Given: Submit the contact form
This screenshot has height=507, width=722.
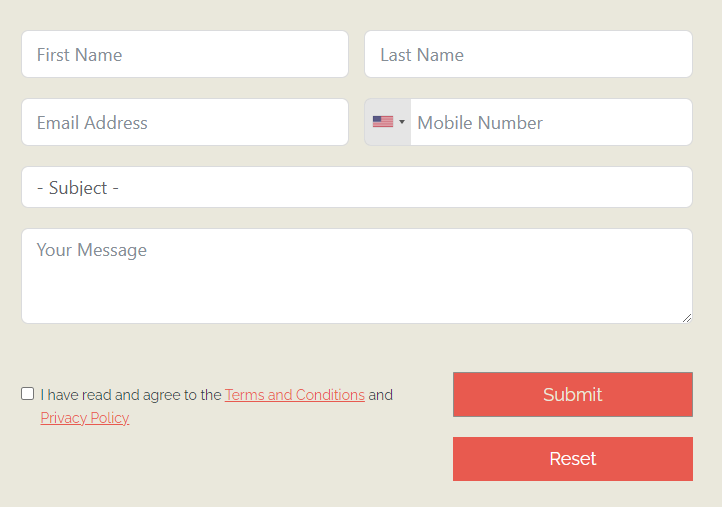Looking at the screenshot, I should (x=573, y=395).
